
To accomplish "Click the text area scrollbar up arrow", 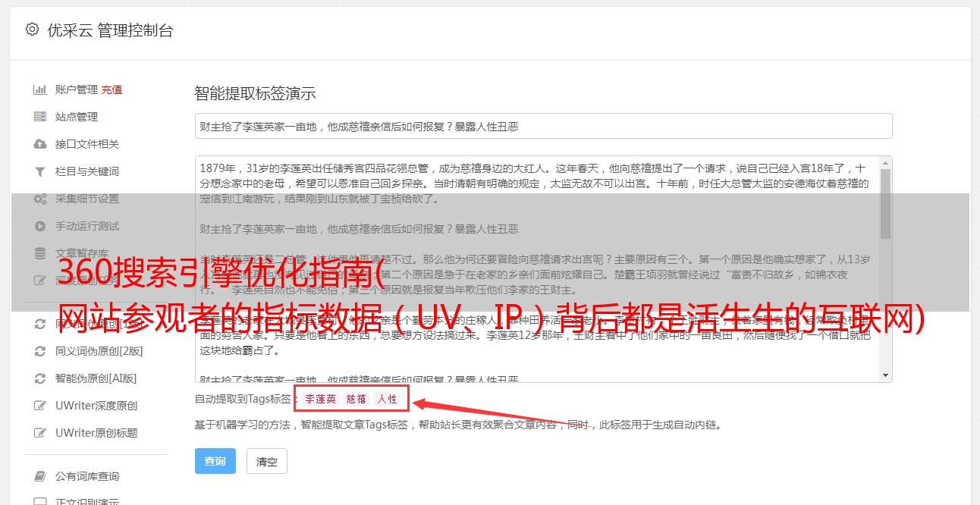I will pos(886,163).
